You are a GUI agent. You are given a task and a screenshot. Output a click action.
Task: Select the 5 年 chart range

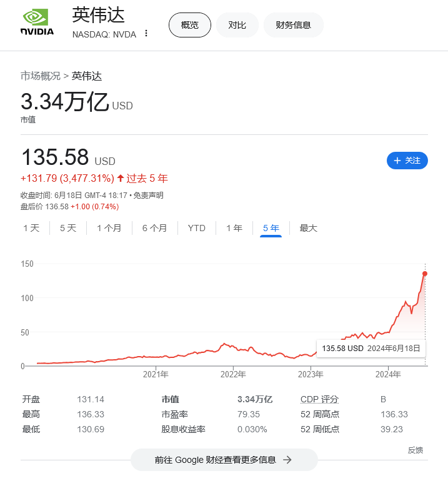[271, 228]
